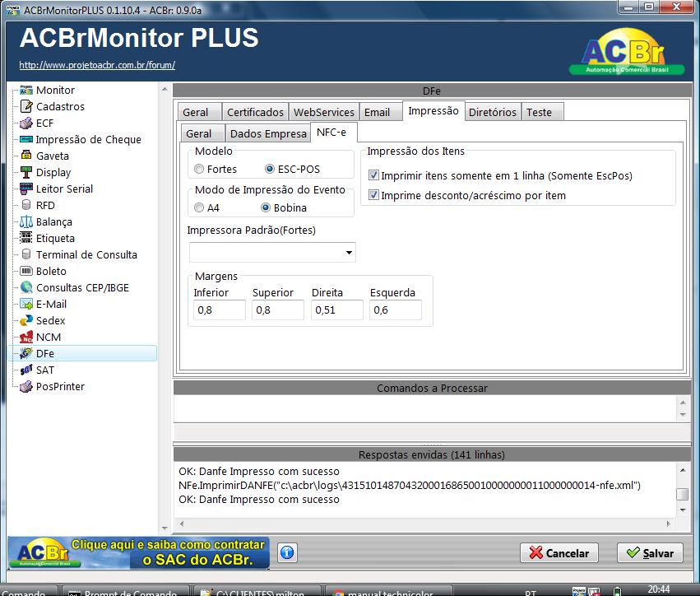Open manual technicolor taskbar item

(x=389, y=590)
